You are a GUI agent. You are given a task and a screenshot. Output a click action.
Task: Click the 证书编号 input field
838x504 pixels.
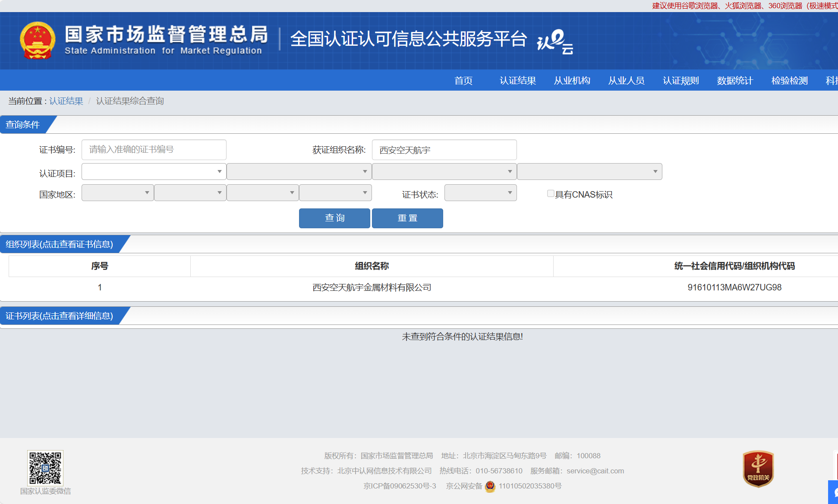(154, 150)
